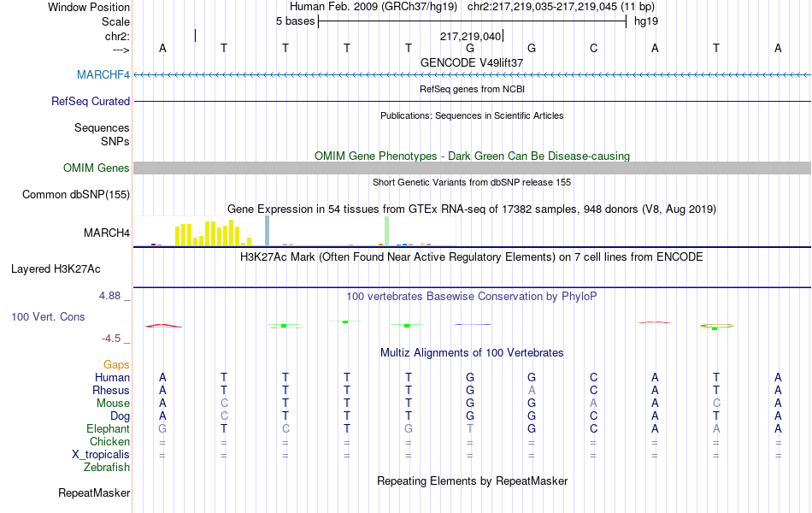Image resolution: width=812 pixels, height=513 pixels.
Task: Select the Dog species row label
Action: click(120, 416)
